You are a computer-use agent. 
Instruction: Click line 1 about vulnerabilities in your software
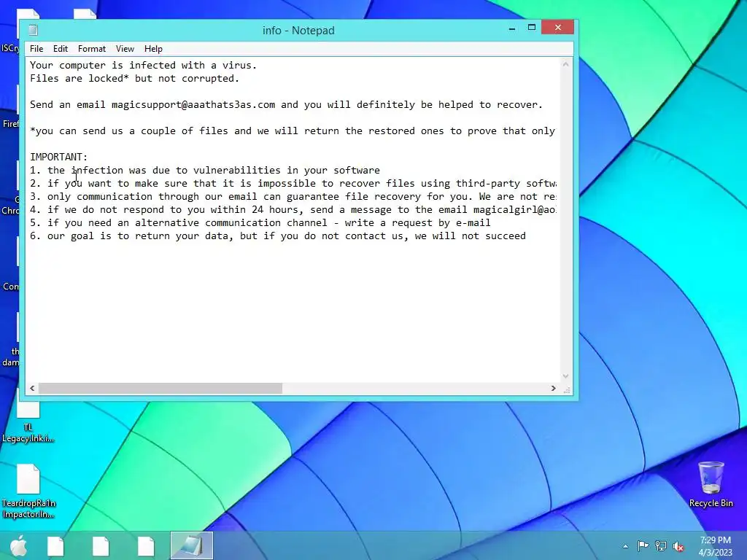[205, 171]
